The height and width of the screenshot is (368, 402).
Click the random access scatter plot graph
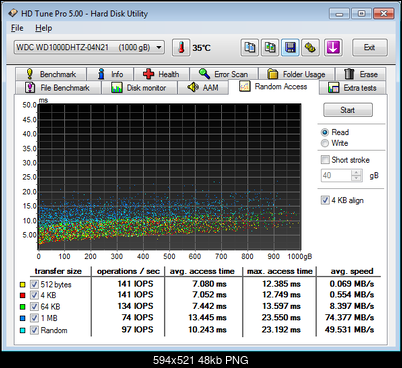click(x=169, y=177)
